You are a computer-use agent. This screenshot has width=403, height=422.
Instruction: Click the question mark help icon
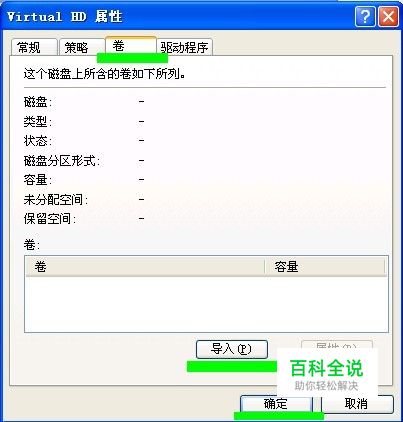point(365,16)
